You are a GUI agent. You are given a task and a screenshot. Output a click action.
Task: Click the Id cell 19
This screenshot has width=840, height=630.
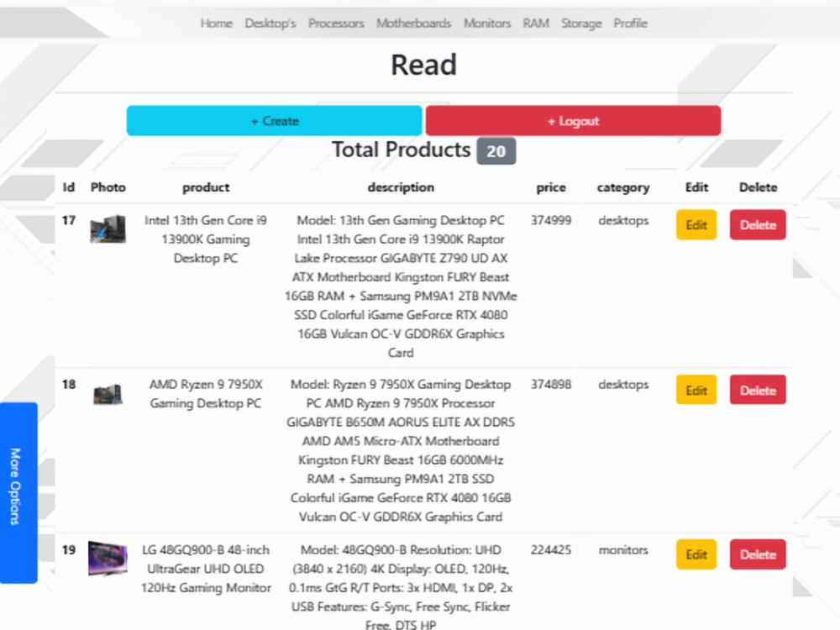[x=69, y=549]
